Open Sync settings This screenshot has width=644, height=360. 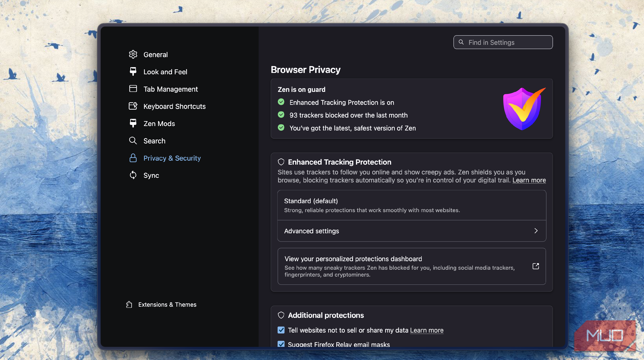pos(151,175)
